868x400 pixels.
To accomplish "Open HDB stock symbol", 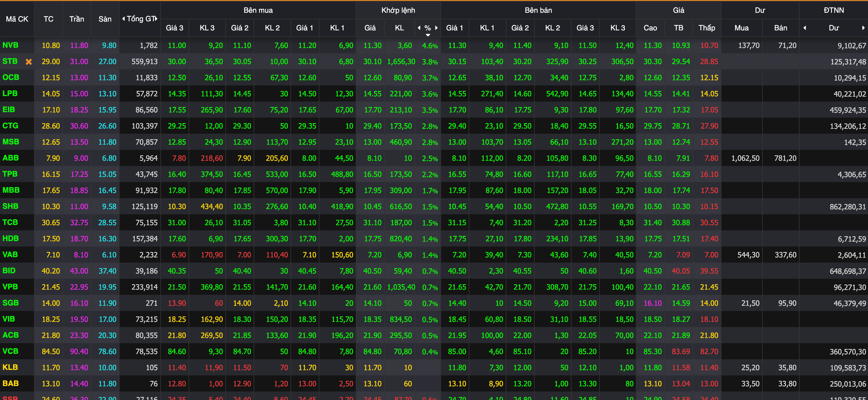I will [x=11, y=239].
